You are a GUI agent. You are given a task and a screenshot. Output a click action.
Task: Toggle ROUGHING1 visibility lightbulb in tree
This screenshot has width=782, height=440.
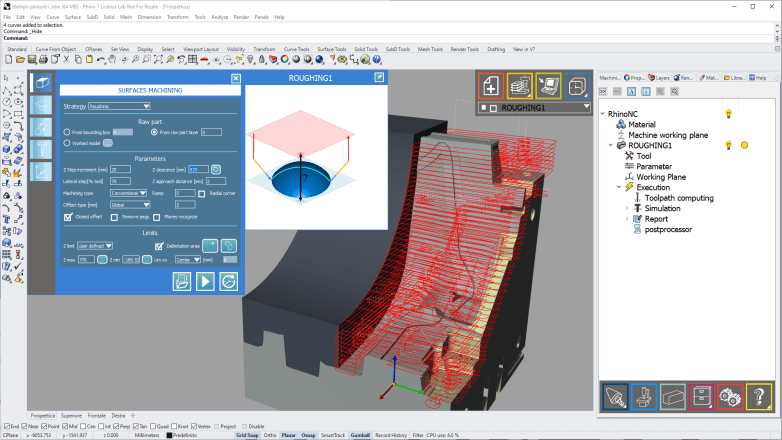click(x=729, y=145)
